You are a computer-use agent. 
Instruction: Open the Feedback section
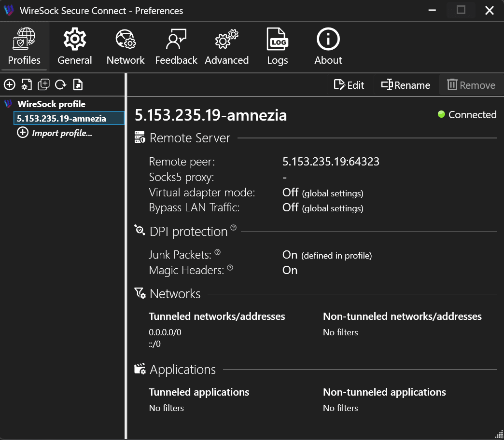click(x=176, y=46)
